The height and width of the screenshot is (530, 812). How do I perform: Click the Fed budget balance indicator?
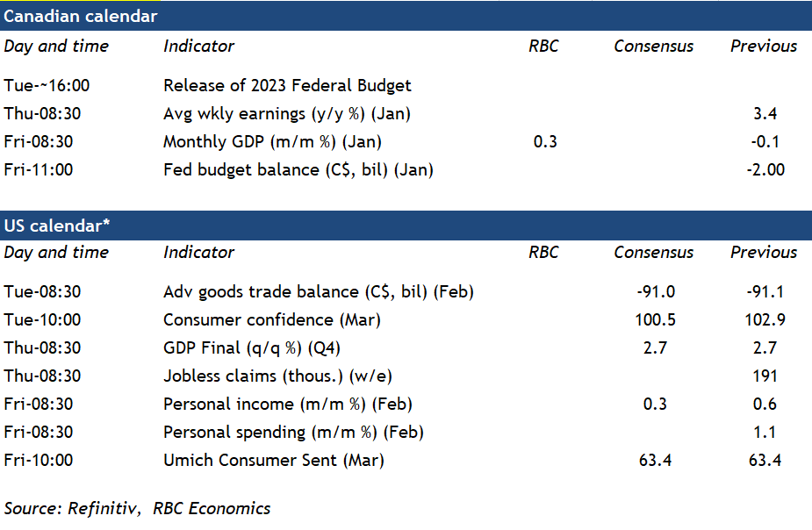coord(298,170)
